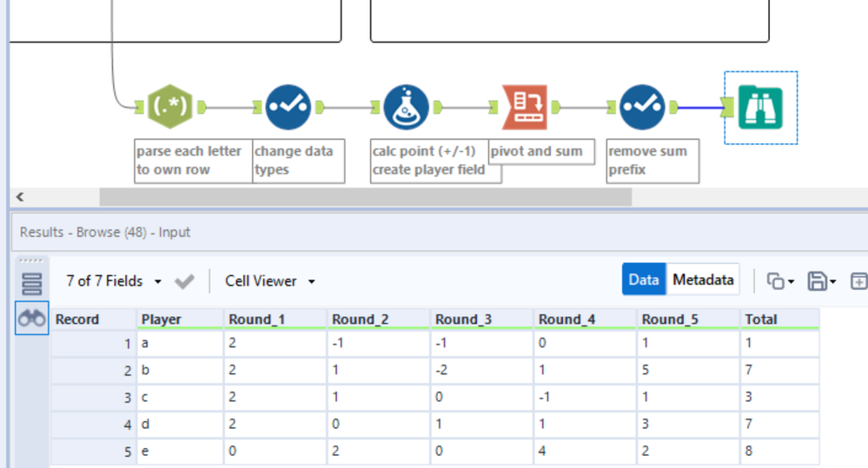Select the Round_5 cell for player b
The width and height of the screenshot is (868, 468).
click(687, 371)
